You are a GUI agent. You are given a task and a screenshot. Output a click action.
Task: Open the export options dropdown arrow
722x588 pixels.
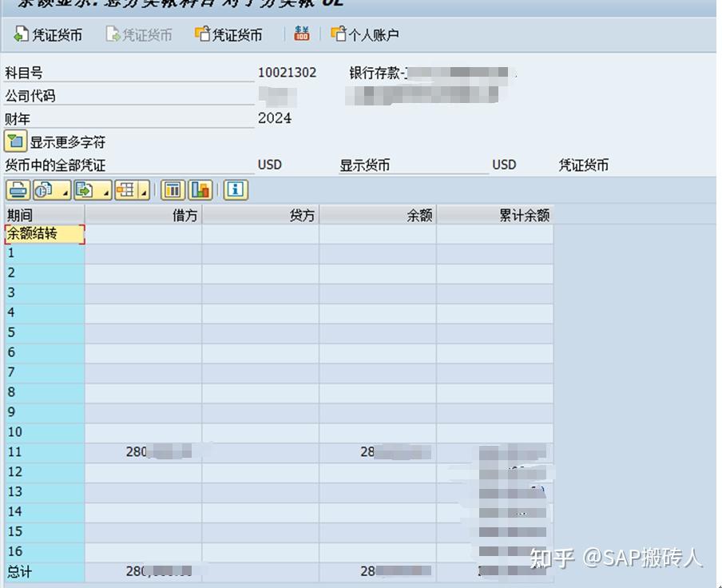pyautogui.click(x=106, y=194)
